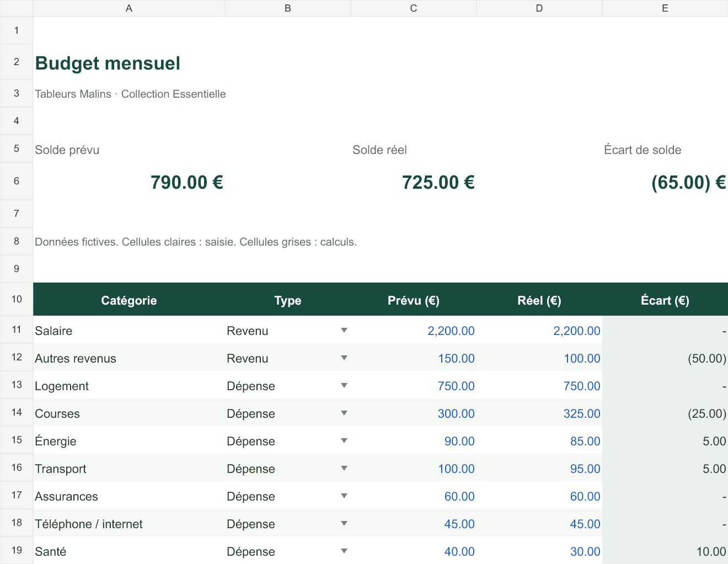Expand the Type dropdown for Assurances
The image size is (728, 564).
(x=344, y=496)
